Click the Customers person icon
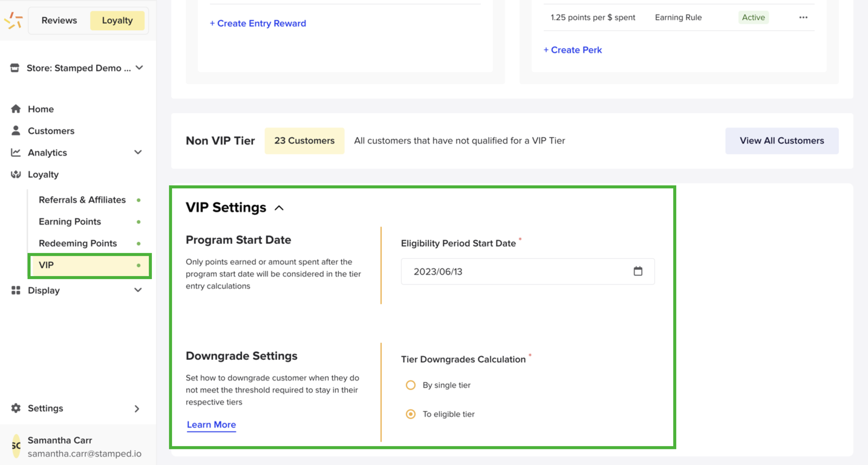This screenshot has height=465, width=868. (16, 130)
